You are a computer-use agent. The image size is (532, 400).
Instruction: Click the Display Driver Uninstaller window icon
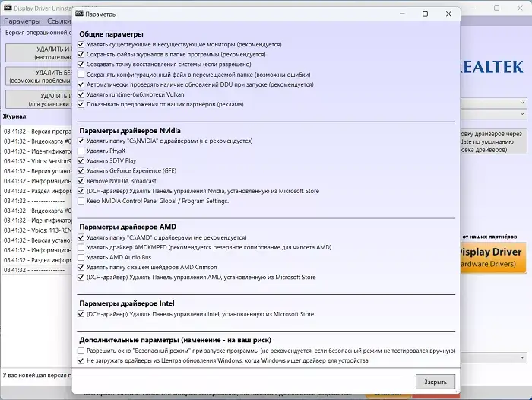[7, 8]
